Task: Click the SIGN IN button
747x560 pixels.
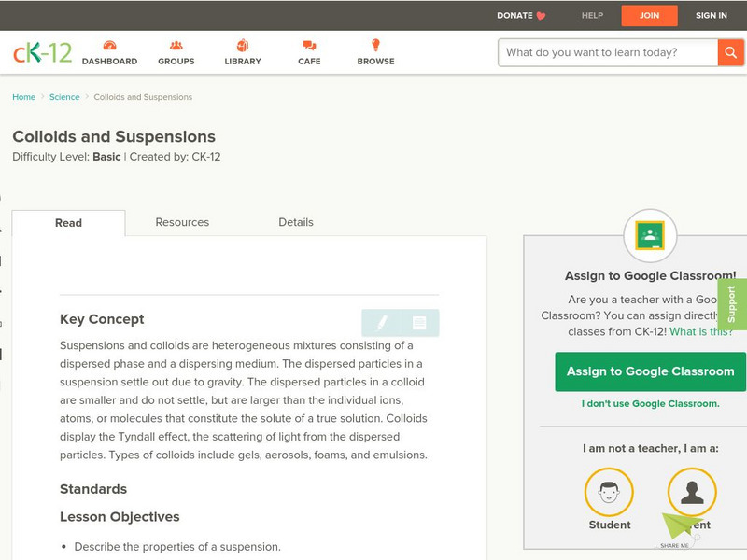Action: 711,15
